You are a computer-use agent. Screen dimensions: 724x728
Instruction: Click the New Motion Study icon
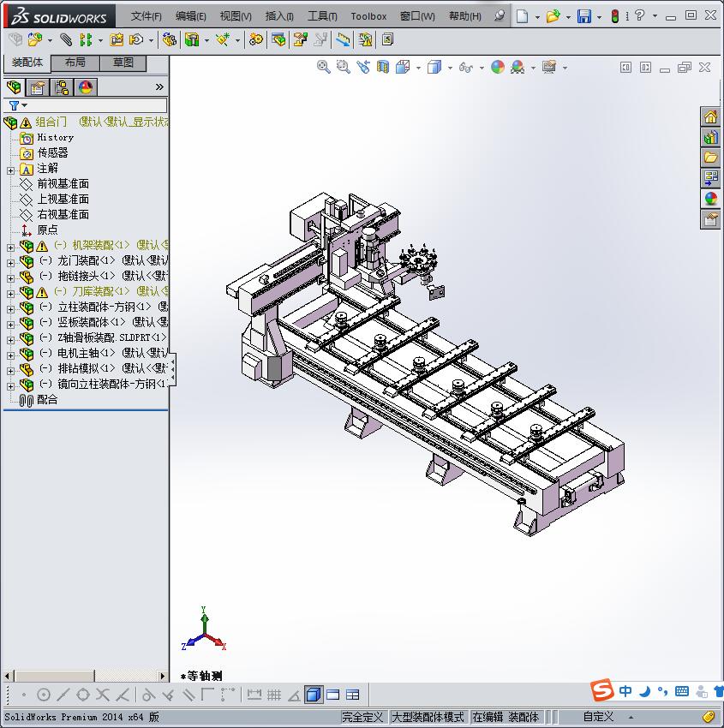pyautogui.click(x=255, y=40)
